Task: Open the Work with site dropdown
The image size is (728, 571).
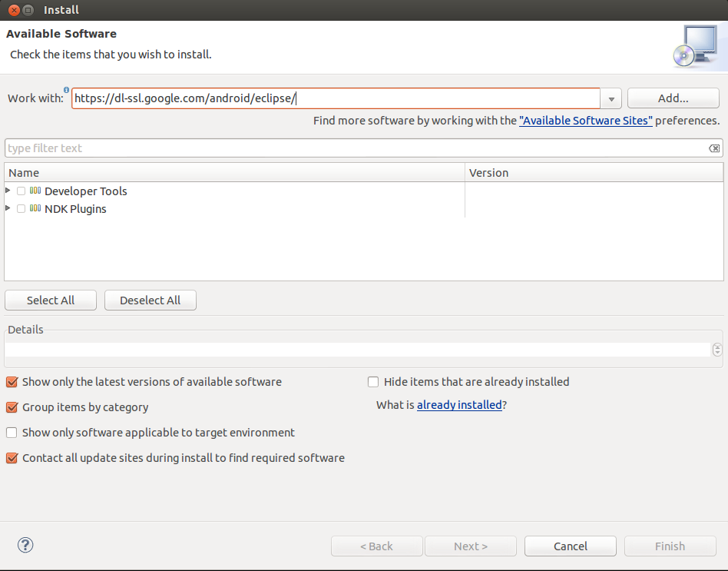Action: point(611,98)
